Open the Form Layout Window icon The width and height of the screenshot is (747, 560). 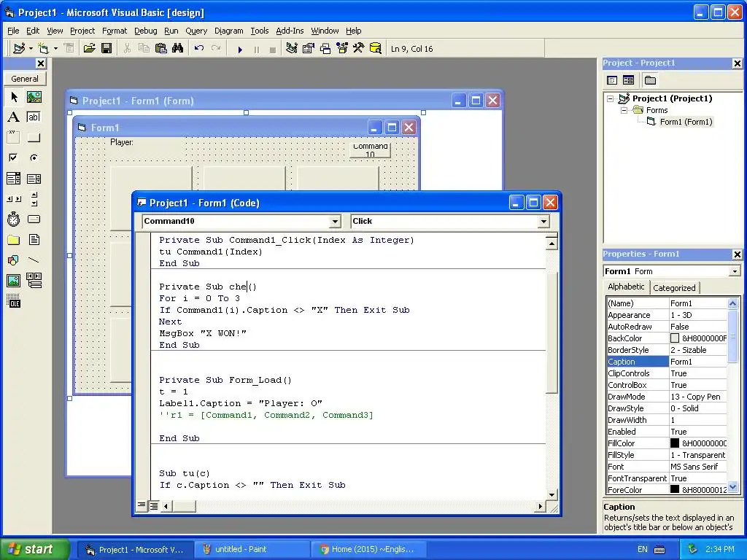click(x=325, y=49)
